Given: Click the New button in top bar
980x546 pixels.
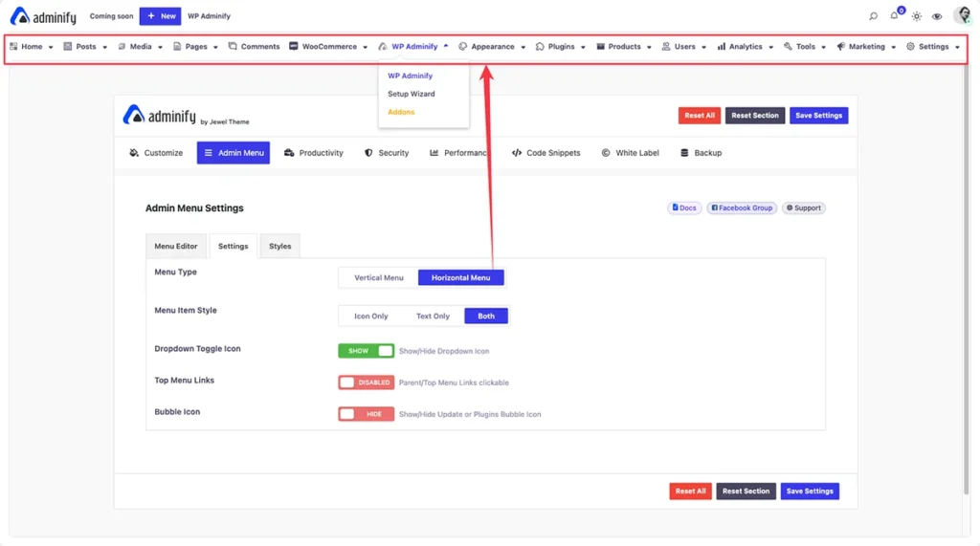Looking at the screenshot, I should point(161,16).
